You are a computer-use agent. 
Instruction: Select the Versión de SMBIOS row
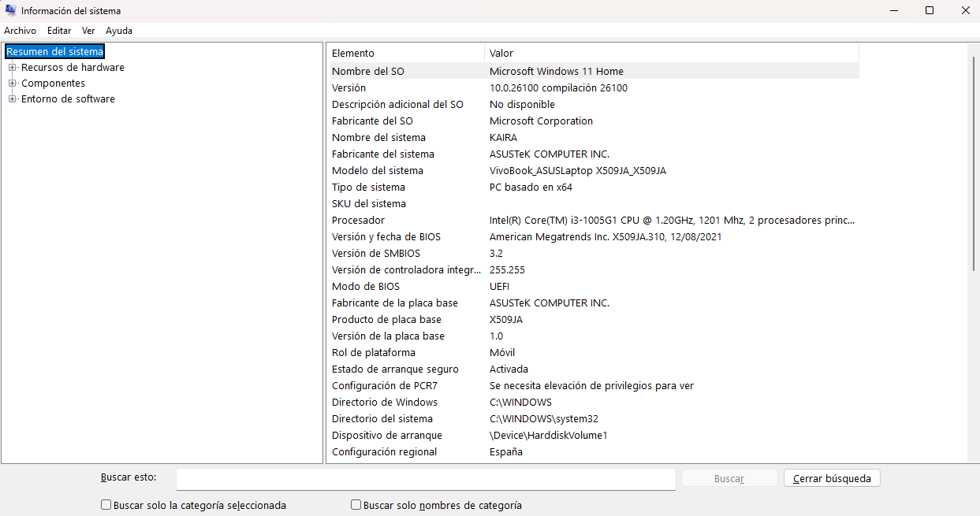click(x=593, y=253)
